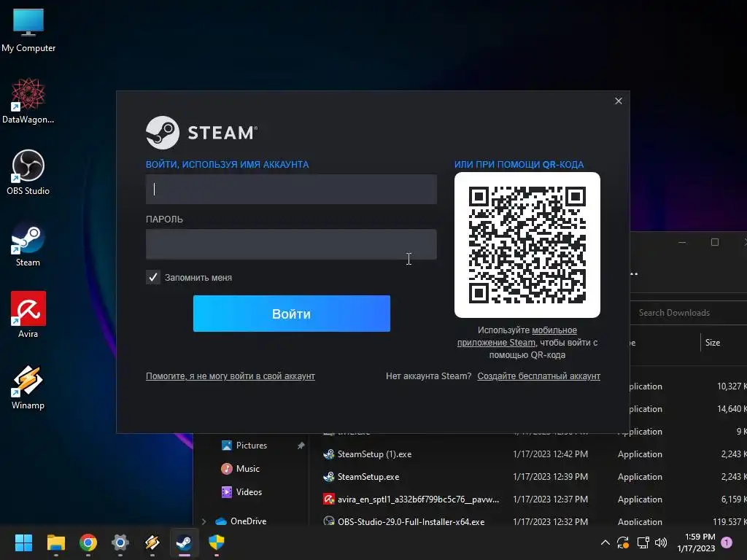Close the Steam login window
Screen dimensions: 747x560
(x=619, y=101)
